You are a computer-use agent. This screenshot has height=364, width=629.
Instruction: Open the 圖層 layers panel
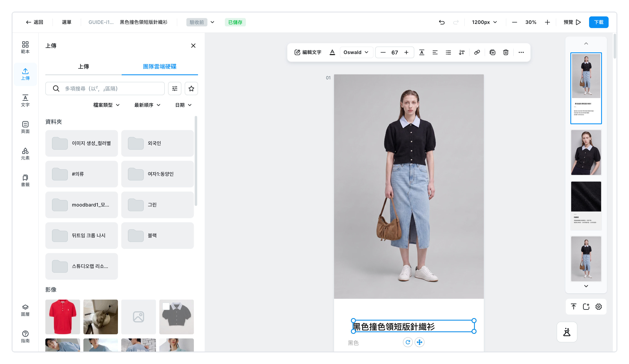coord(25,310)
